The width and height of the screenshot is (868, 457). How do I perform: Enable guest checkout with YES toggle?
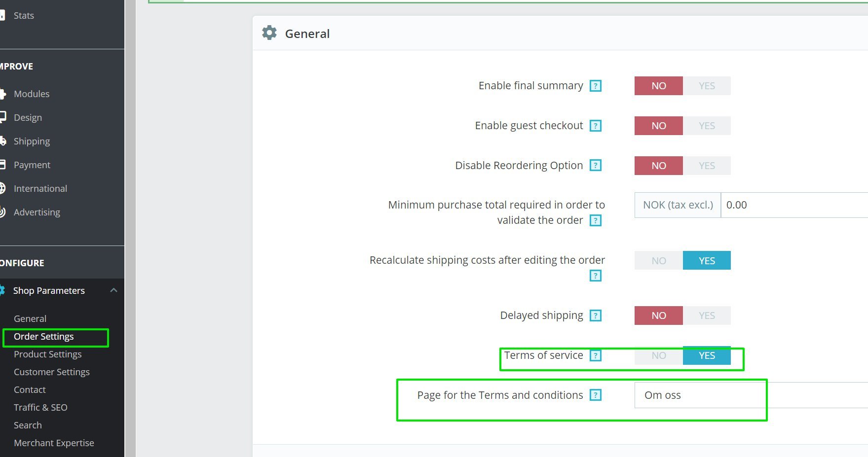[707, 126]
